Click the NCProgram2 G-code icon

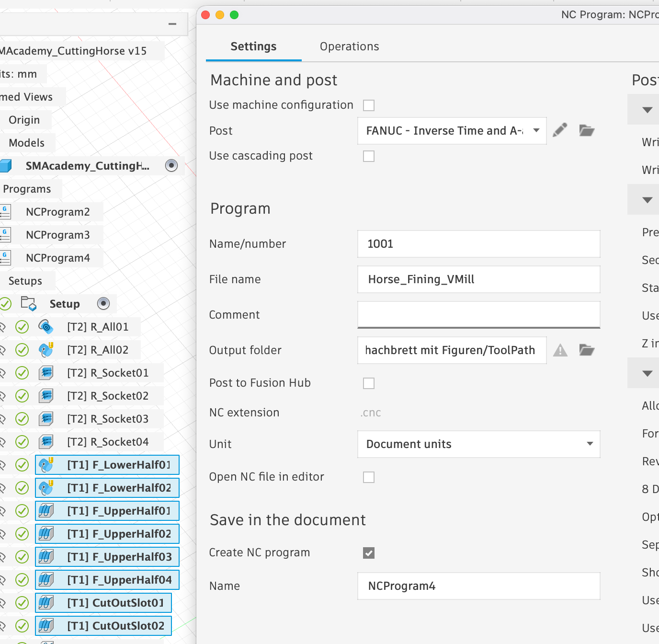[5, 212]
